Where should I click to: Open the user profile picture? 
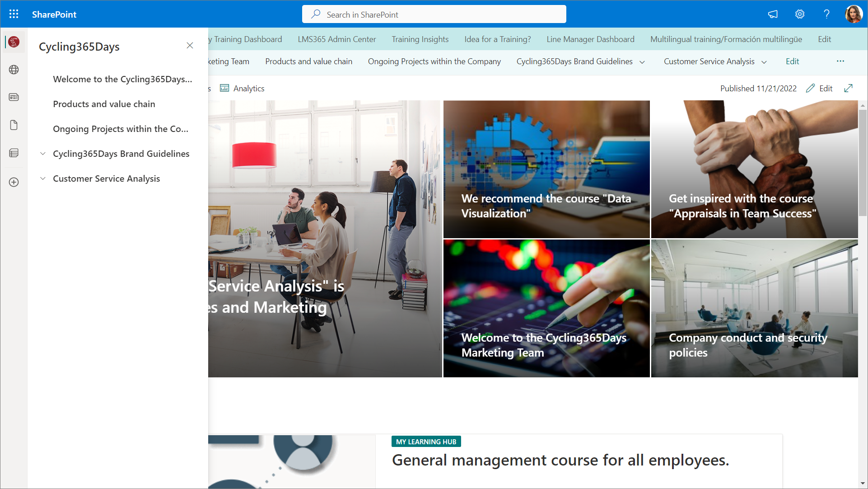(854, 14)
